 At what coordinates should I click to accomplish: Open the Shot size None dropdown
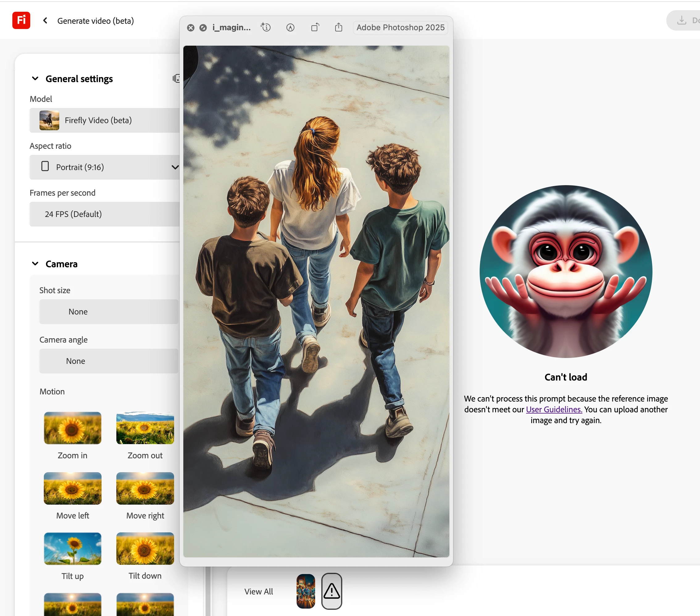pyautogui.click(x=109, y=312)
